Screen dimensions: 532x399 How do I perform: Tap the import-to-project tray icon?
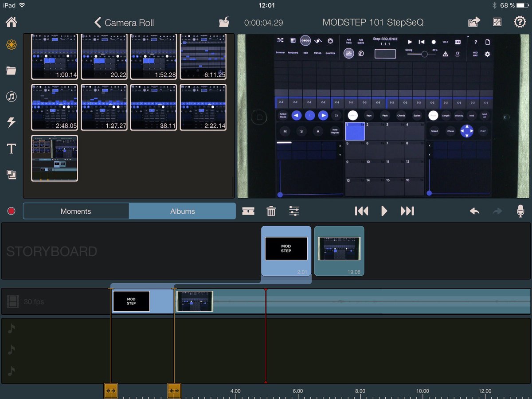coord(224,22)
